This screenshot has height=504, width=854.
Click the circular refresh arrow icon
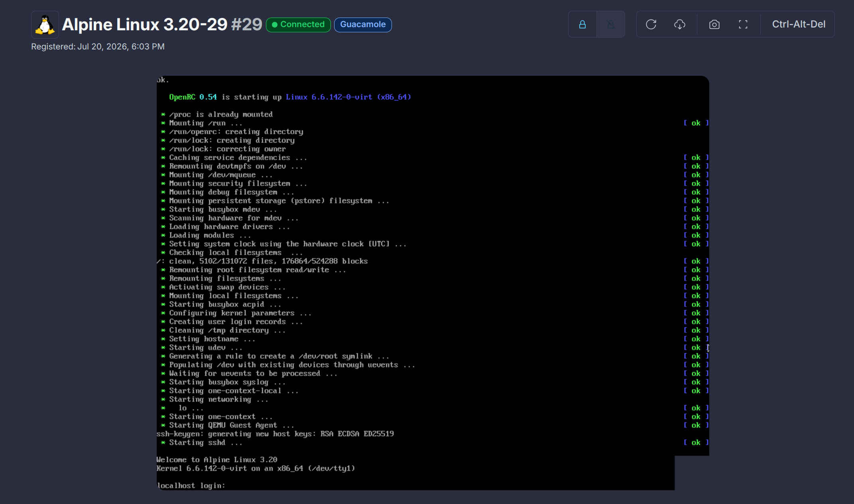[x=651, y=24]
